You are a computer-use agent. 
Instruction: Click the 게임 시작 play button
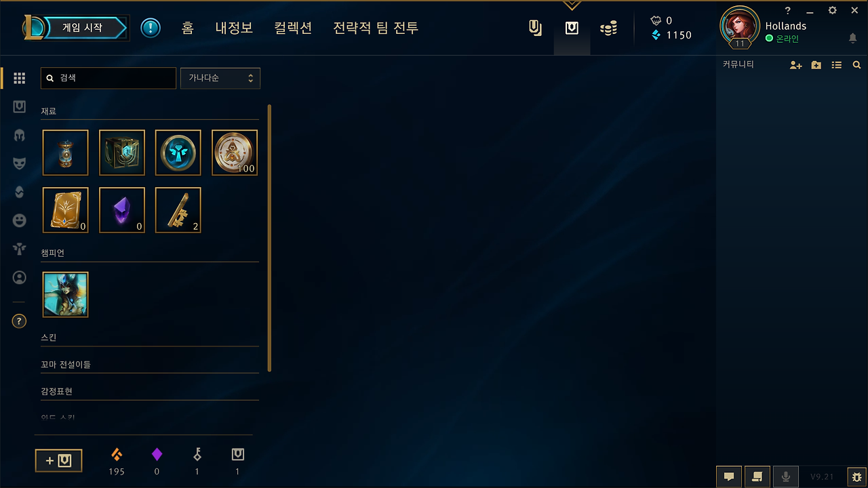point(83,28)
